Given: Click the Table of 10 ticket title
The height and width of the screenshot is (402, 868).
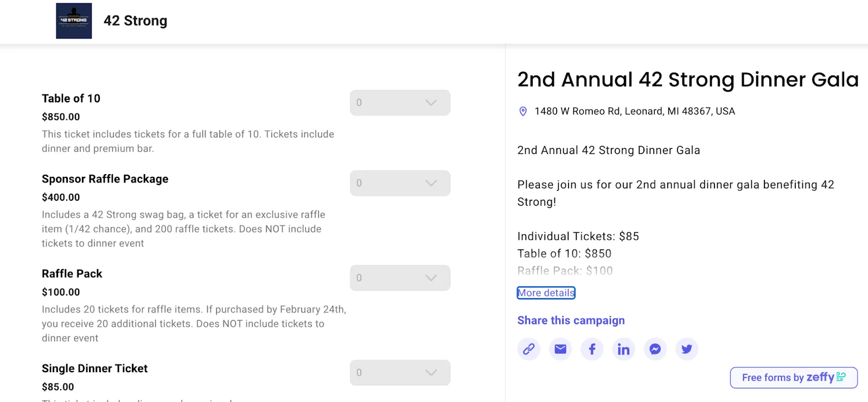Looking at the screenshot, I should (71, 98).
